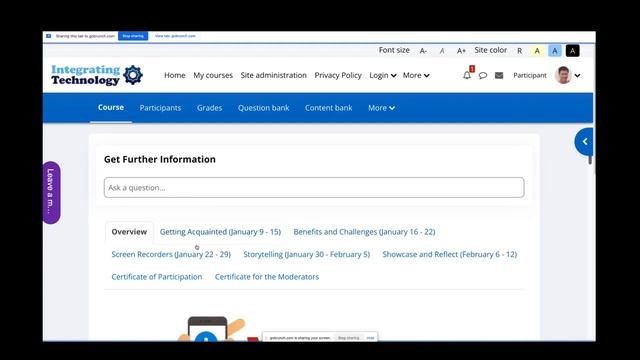The height and width of the screenshot is (360, 640).
Task: Switch to the Participants tab
Action: (x=160, y=108)
